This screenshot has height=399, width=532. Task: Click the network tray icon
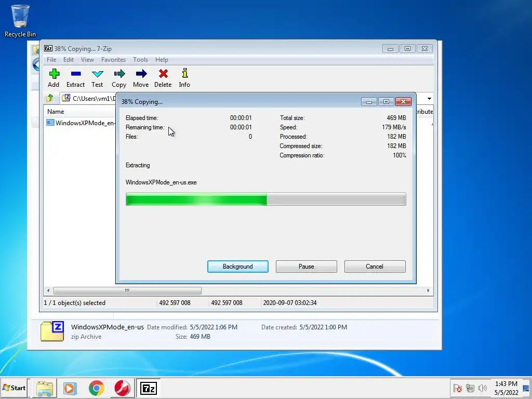(x=470, y=388)
